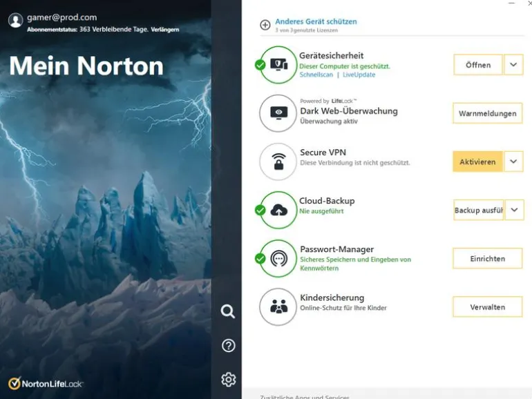532x399 pixels.
Task: Click 'Überwachung aktiv' status text
Action: [x=329, y=121]
